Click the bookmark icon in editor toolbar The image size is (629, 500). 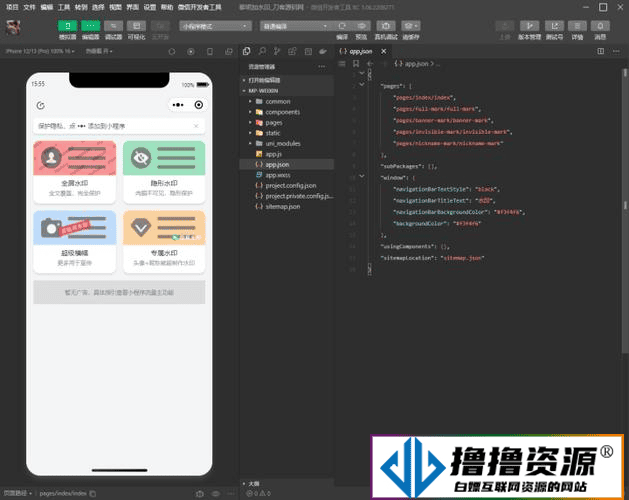[356, 63]
